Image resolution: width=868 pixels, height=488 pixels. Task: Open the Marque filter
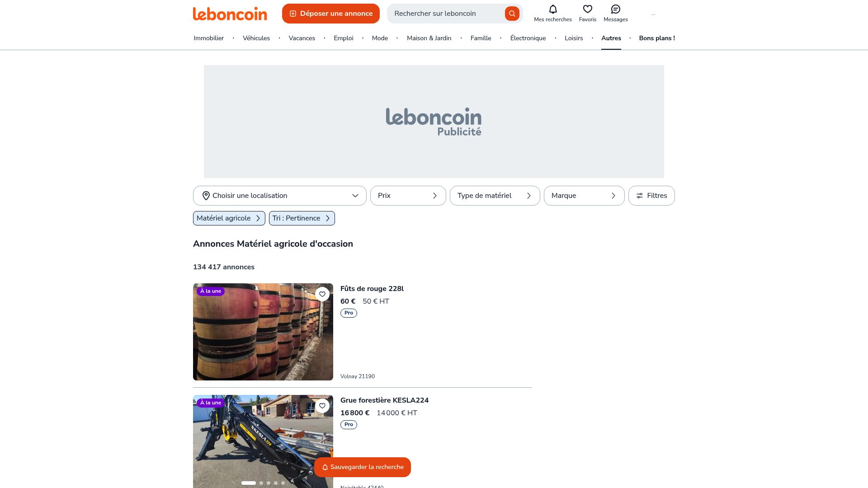click(584, 196)
